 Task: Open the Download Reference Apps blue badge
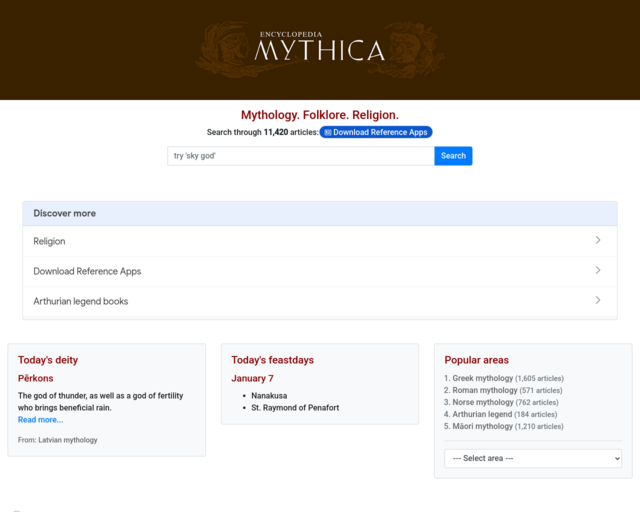click(x=376, y=132)
